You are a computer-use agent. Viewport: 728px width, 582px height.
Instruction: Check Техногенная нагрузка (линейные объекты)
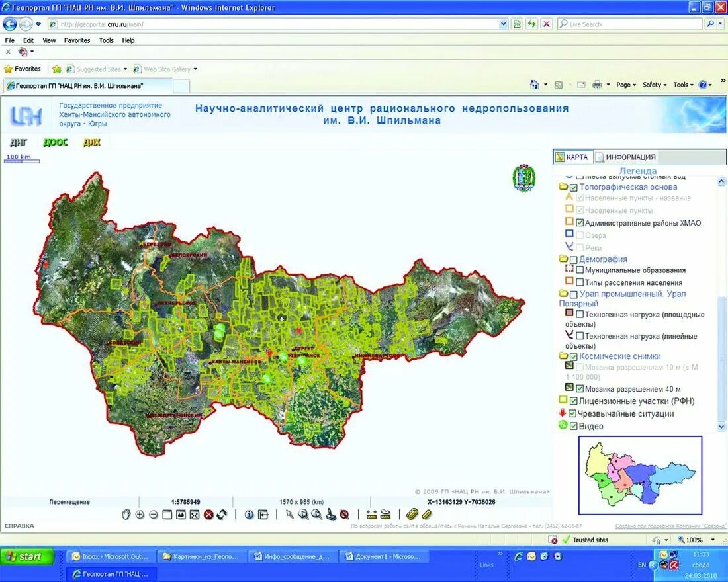point(580,335)
